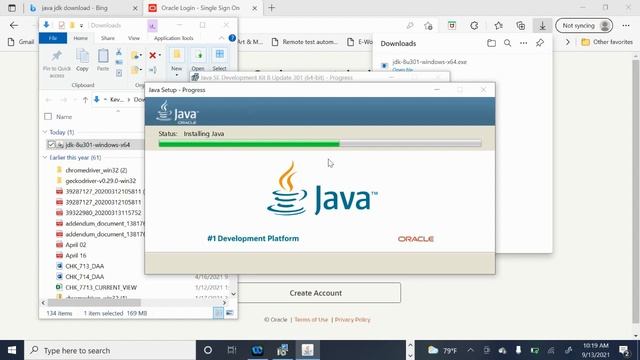Open Gmail bookmark
Viewport: 640px width, 360px height.
click(21, 42)
